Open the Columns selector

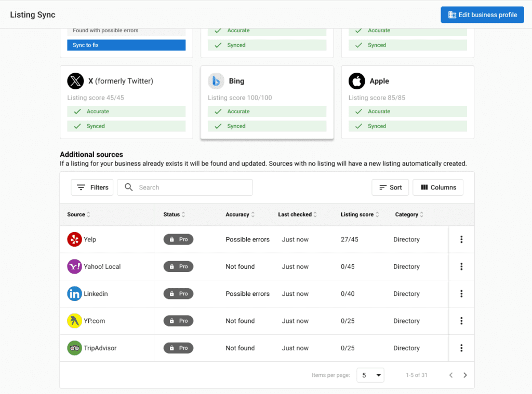pyautogui.click(x=438, y=187)
